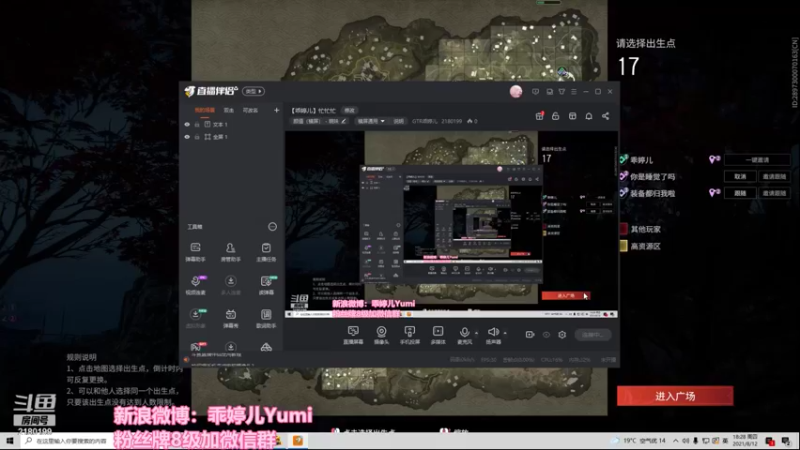Screen dimensions: 800x450
Task: Open the 多人连麦 download-style tool icon
Action: coord(231,285)
